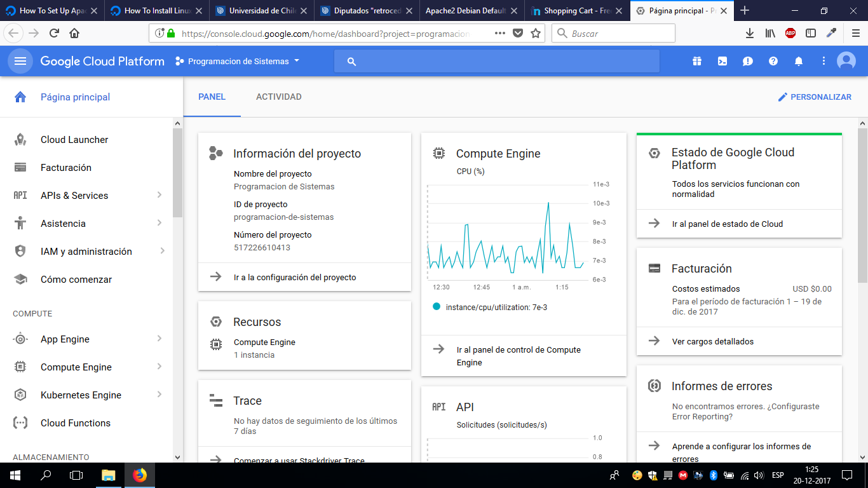Expand IAM y administración submenu

click(163, 251)
